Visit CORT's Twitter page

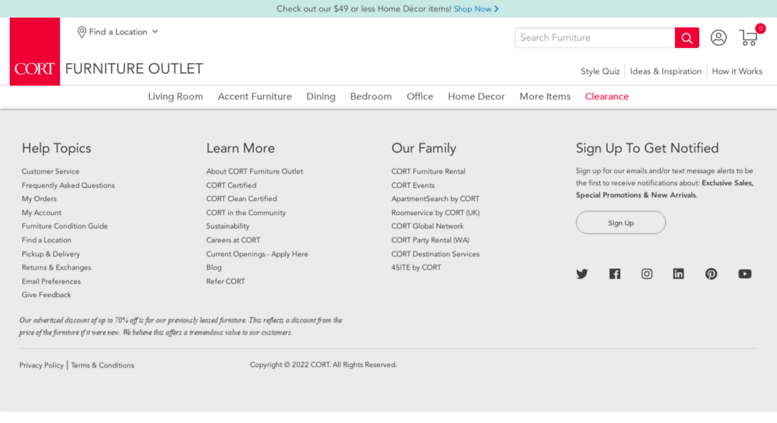click(x=582, y=274)
